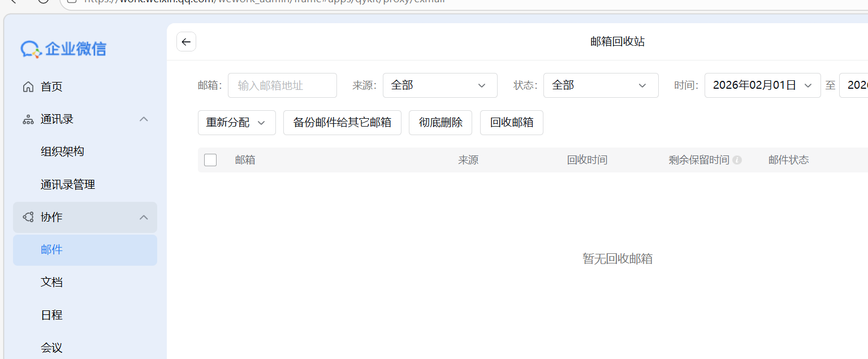Check the select-all checkbox in the table header

click(x=210, y=159)
